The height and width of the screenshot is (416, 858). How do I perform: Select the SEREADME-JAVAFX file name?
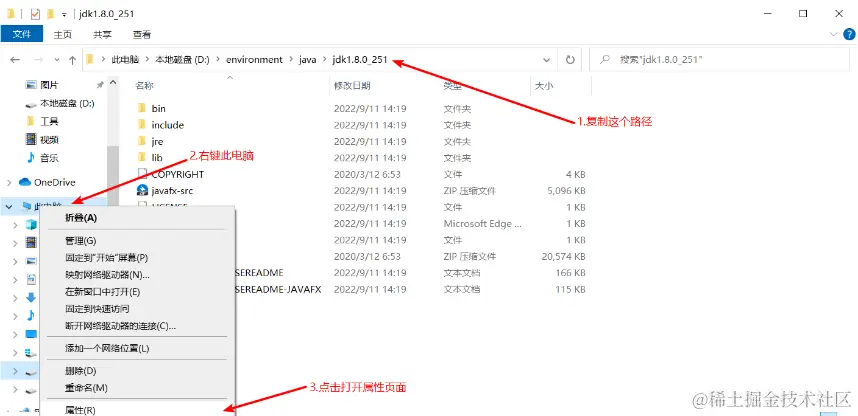278,289
